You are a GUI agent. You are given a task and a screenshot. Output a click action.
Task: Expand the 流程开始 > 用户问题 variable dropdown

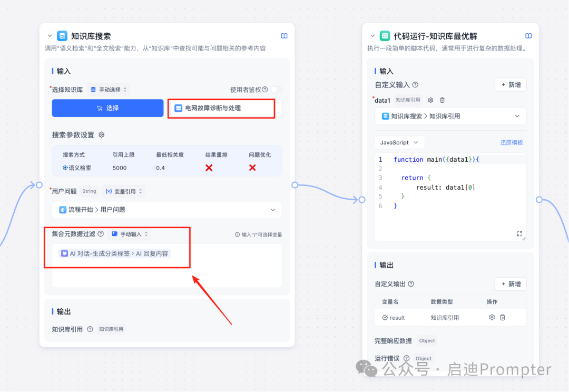(x=167, y=210)
